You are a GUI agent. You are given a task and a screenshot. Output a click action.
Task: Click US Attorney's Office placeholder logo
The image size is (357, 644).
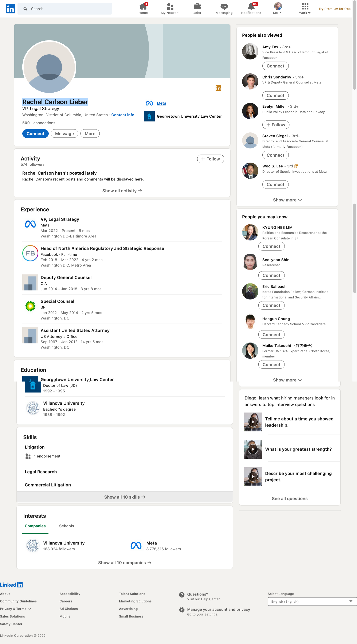click(30, 335)
